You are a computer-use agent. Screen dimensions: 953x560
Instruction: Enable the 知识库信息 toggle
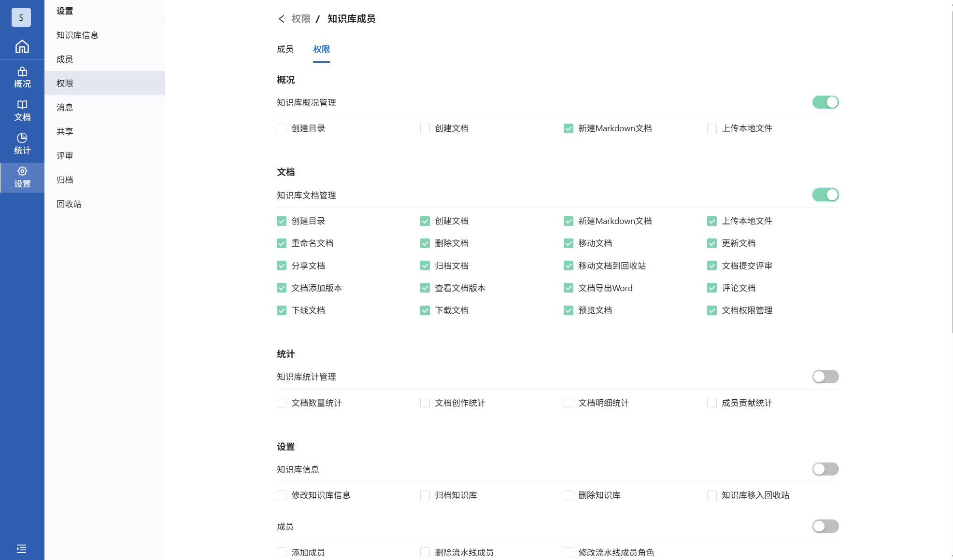coord(825,469)
